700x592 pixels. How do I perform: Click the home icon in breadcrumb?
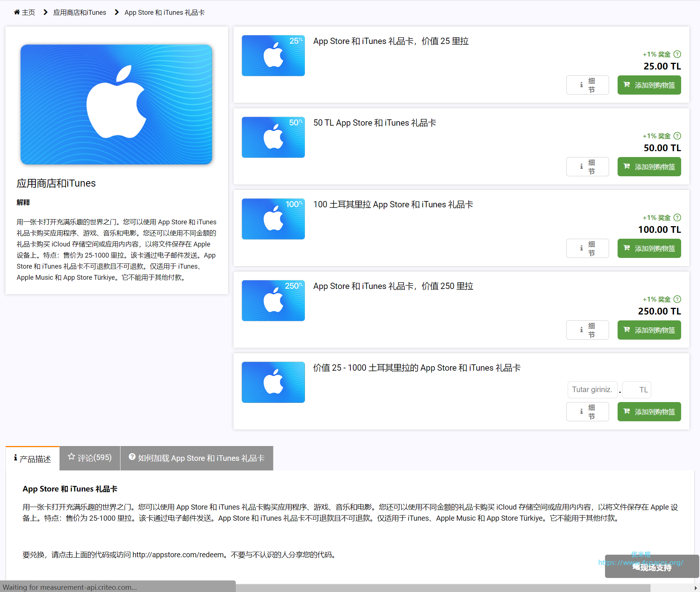click(x=17, y=12)
